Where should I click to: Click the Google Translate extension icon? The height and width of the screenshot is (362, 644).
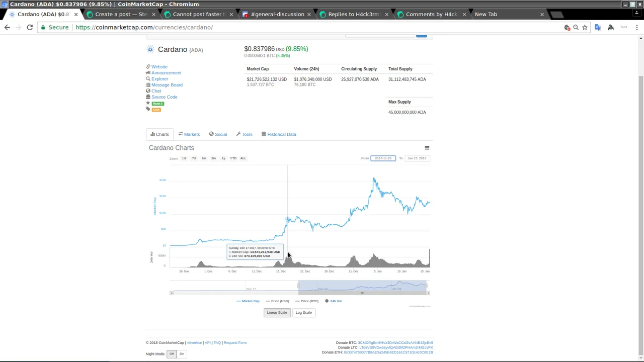[598, 28]
